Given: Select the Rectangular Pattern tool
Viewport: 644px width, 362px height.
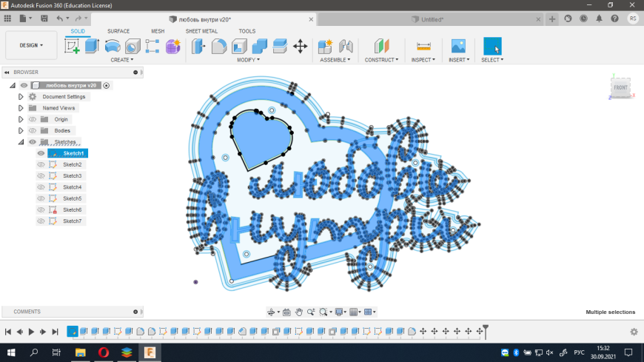Looking at the screenshot, I should 152,46.
